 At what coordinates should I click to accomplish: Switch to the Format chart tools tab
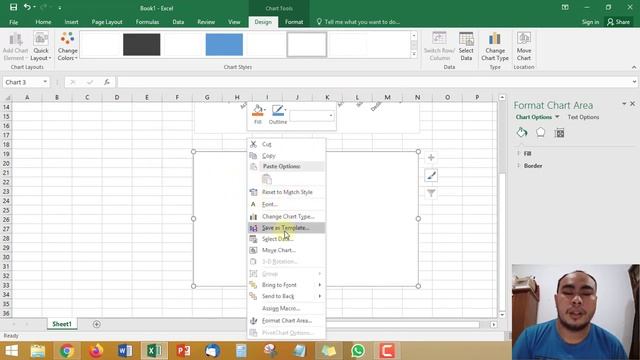[x=294, y=22]
